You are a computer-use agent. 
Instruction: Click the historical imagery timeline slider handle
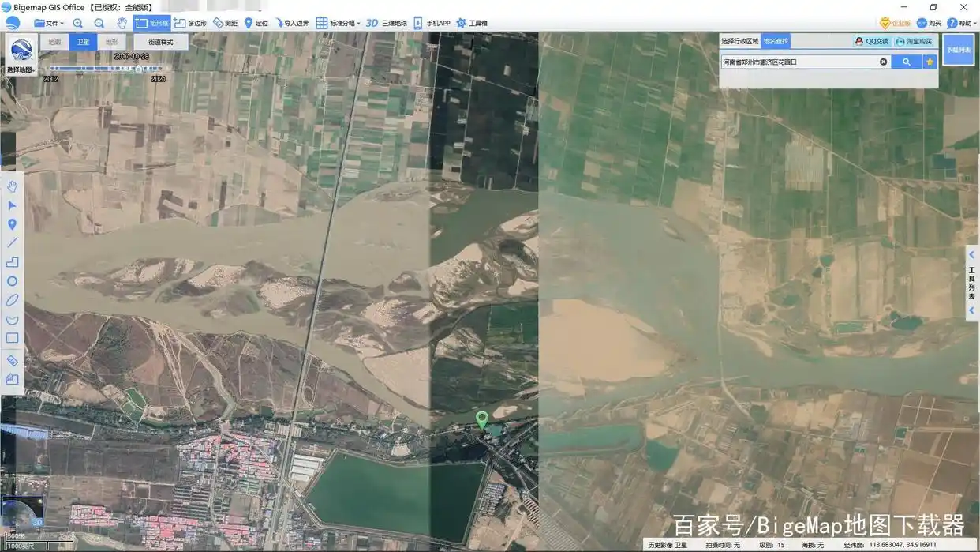click(139, 69)
